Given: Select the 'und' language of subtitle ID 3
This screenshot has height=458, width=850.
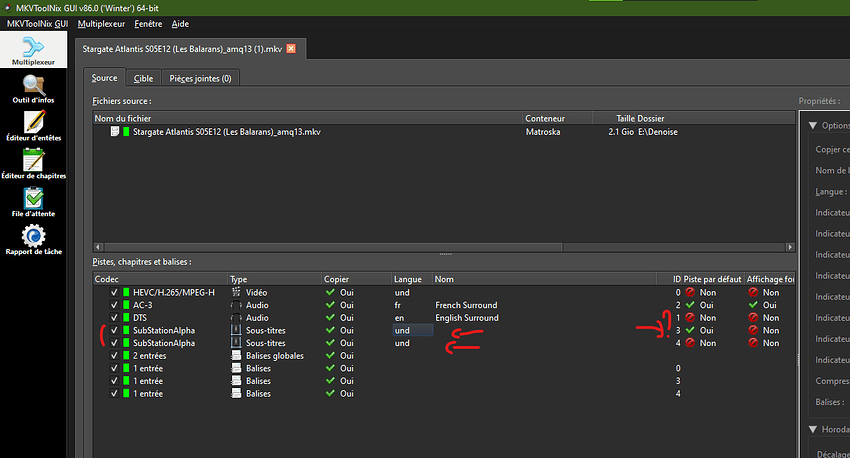Looking at the screenshot, I should [413, 330].
